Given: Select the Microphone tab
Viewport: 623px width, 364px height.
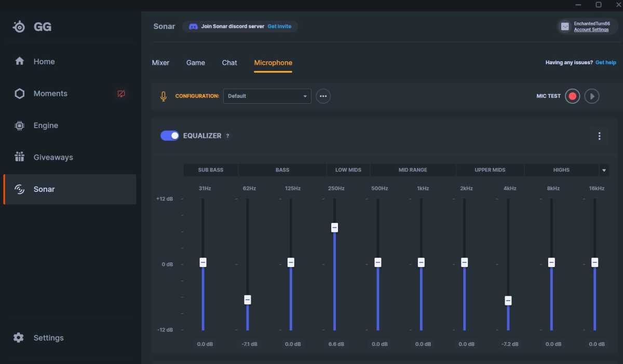Looking at the screenshot, I should point(273,63).
